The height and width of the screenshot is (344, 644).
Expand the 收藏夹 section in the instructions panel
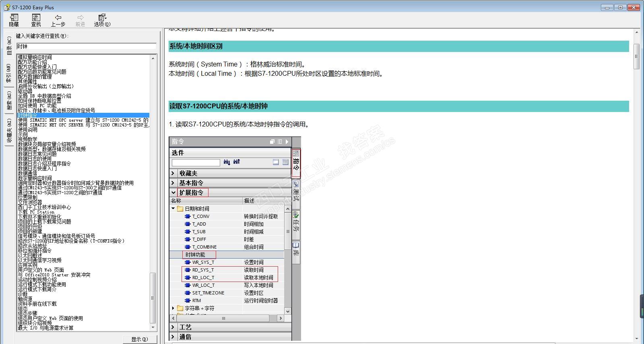point(173,173)
